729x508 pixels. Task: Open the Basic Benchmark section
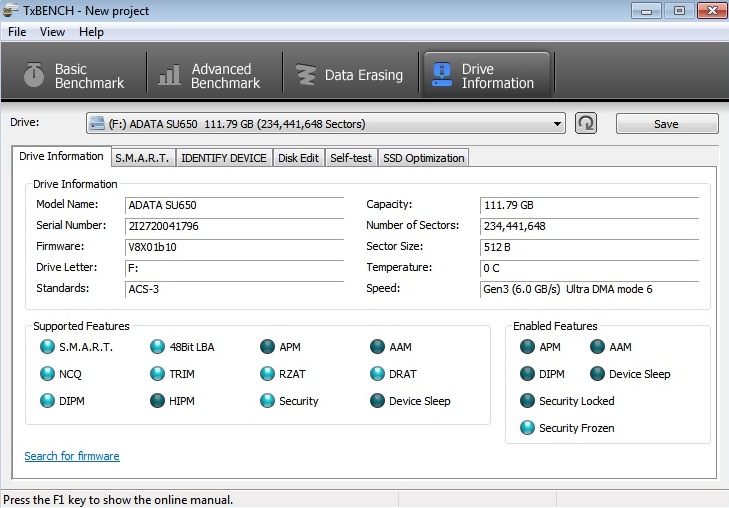coord(74,76)
